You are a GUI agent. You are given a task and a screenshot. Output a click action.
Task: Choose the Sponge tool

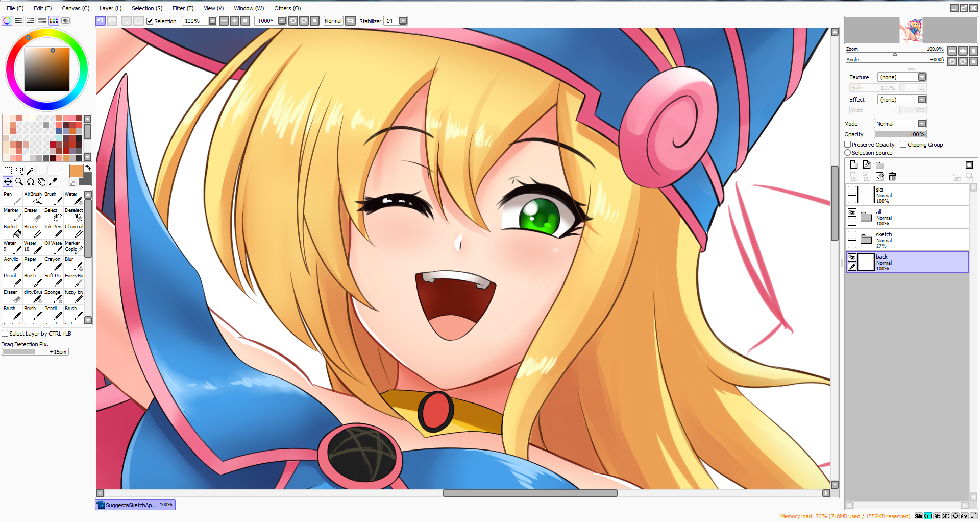[x=53, y=296]
